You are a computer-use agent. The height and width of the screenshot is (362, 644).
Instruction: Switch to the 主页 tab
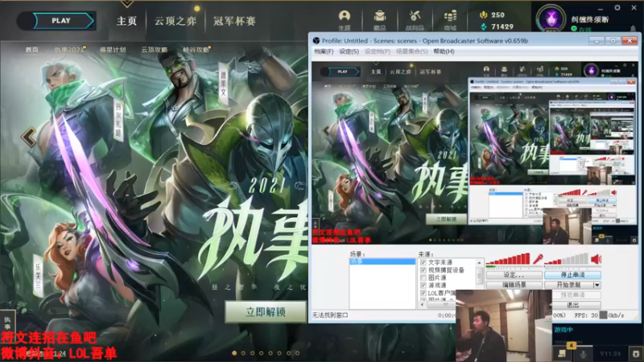(x=126, y=21)
